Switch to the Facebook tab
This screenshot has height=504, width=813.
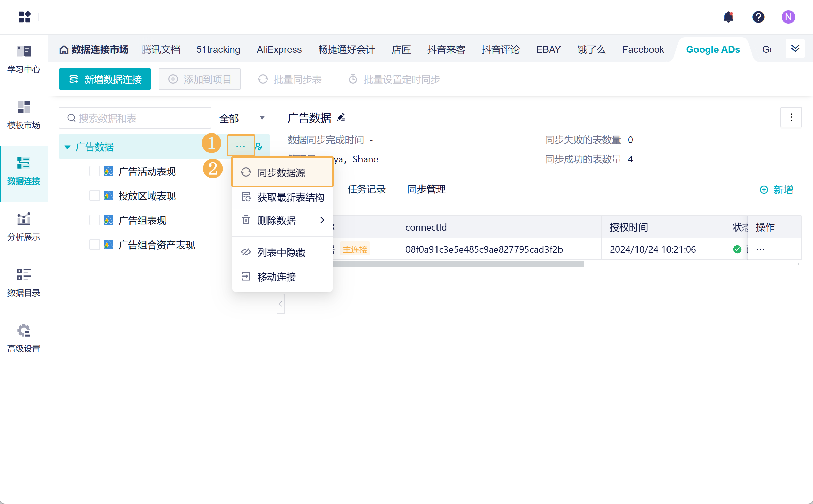(x=643, y=50)
